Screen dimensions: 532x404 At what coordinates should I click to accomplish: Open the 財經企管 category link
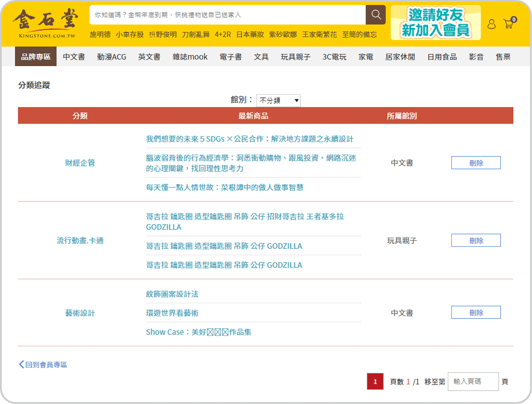tap(80, 163)
